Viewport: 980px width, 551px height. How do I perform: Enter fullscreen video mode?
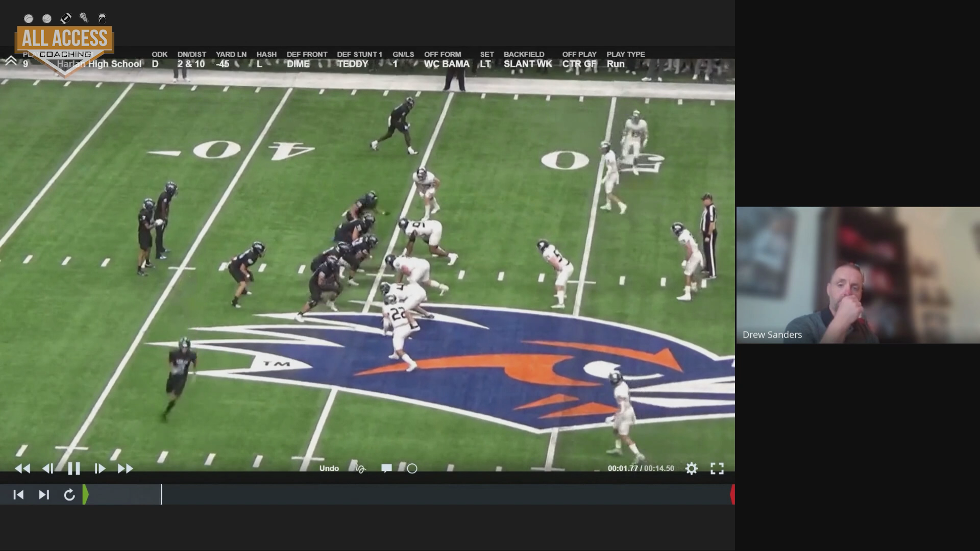click(x=717, y=468)
